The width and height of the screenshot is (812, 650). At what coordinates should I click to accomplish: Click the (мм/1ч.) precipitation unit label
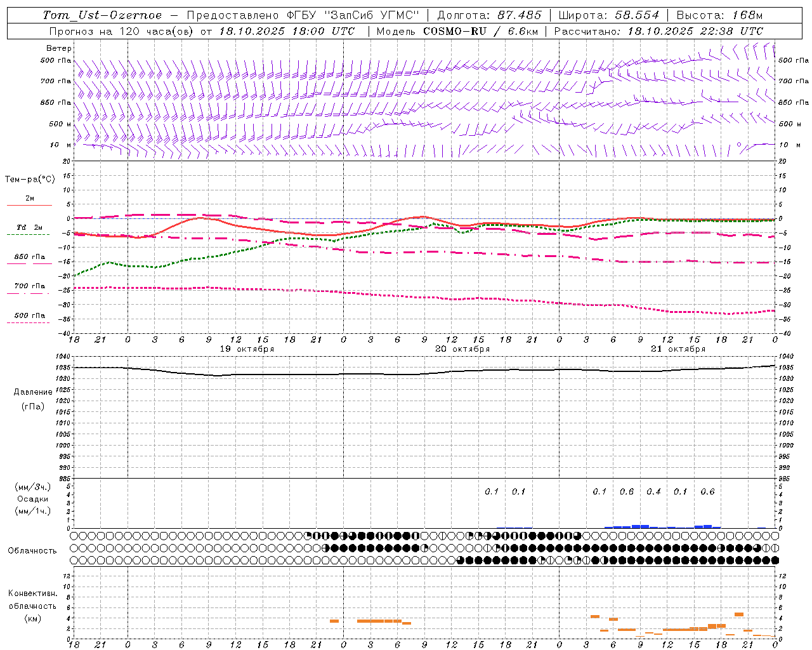[33, 511]
